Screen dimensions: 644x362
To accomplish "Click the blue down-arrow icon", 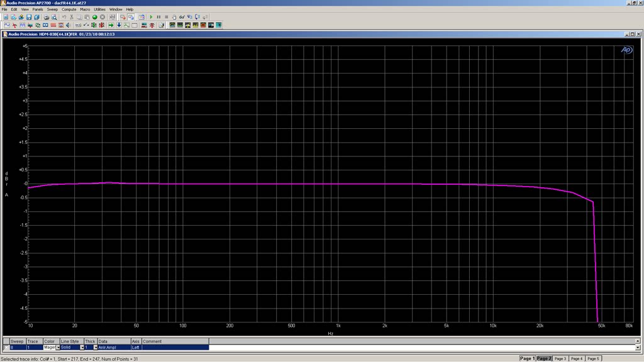I will coord(119,25).
